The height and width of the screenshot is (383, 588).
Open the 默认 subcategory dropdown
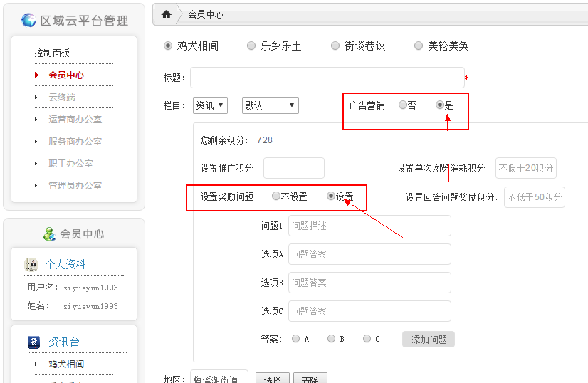tap(271, 105)
